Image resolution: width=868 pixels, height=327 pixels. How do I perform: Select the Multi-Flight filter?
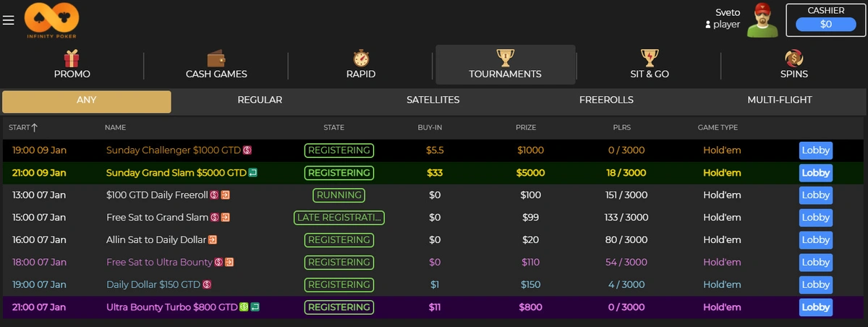(779, 101)
